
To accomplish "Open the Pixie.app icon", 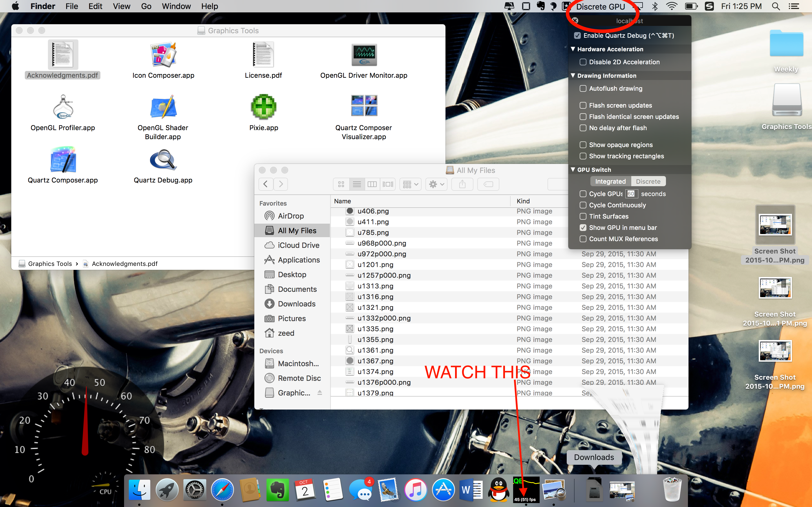I will click(x=263, y=107).
